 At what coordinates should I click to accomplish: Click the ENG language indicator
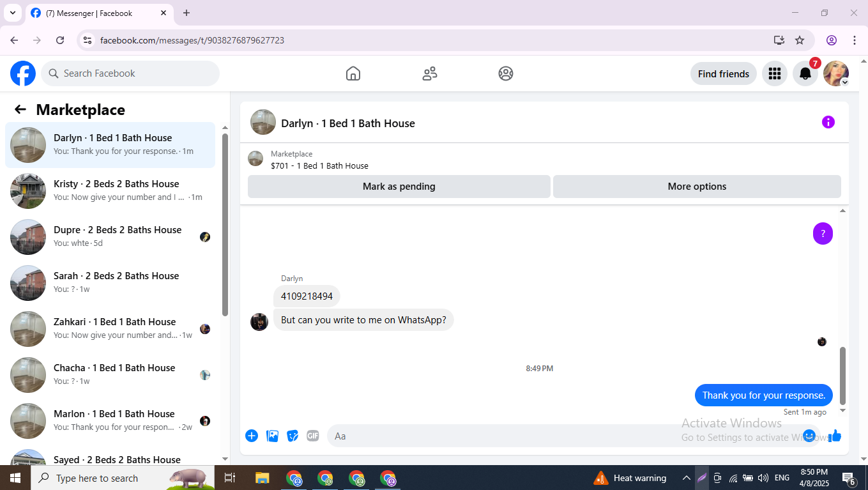click(782, 478)
